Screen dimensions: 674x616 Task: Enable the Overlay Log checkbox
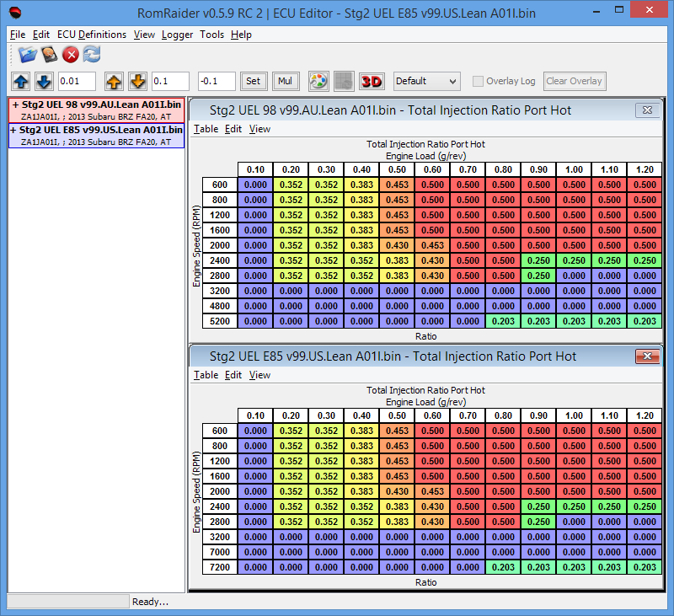tap(479, 82)
